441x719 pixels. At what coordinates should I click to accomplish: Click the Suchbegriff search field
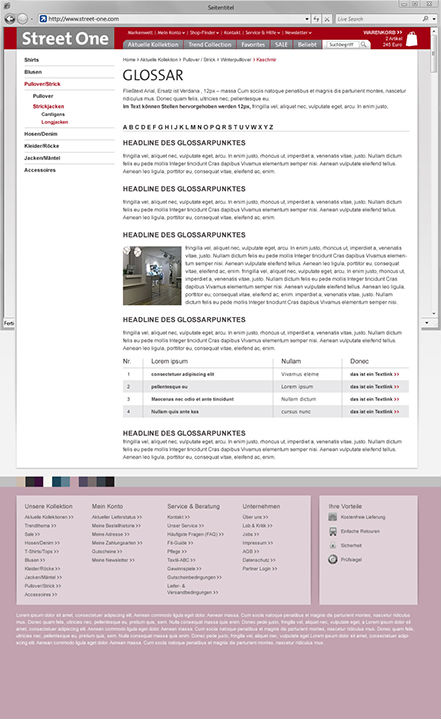click(342, 44)
